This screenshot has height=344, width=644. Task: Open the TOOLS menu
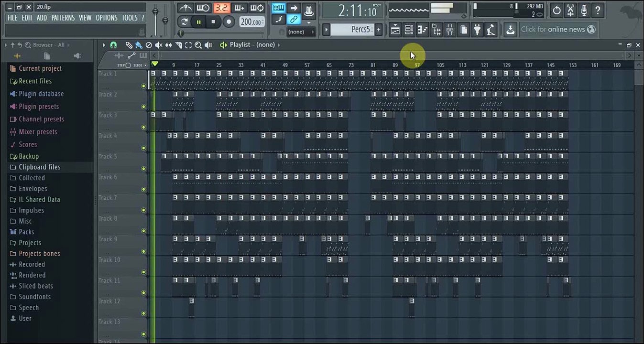pyautogui.click(x=130, y=18)
